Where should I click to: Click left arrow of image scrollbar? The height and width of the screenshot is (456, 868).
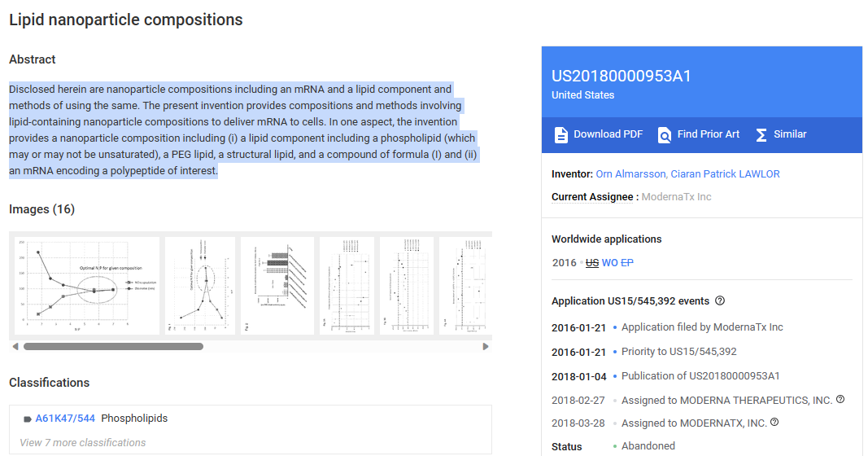coord(15,346)
